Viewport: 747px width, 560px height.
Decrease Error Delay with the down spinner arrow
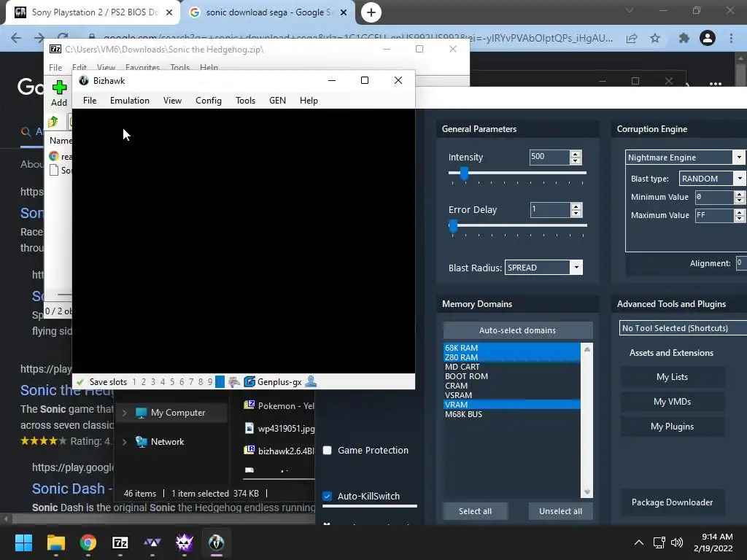point(576,213)
